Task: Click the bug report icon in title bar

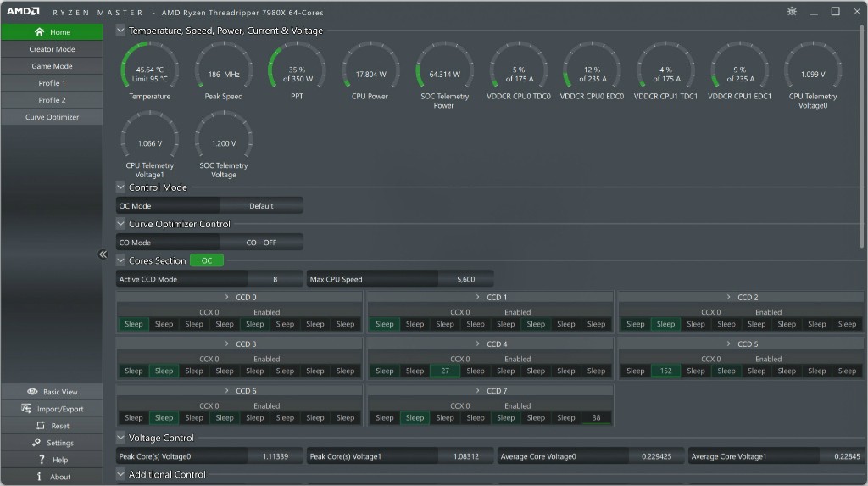Action: (792, 12)
